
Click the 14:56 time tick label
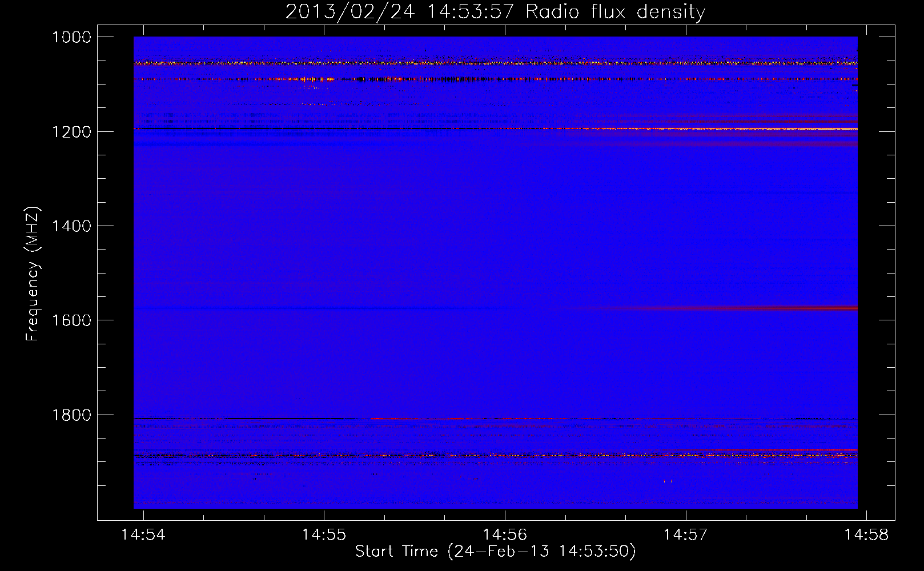505,535
